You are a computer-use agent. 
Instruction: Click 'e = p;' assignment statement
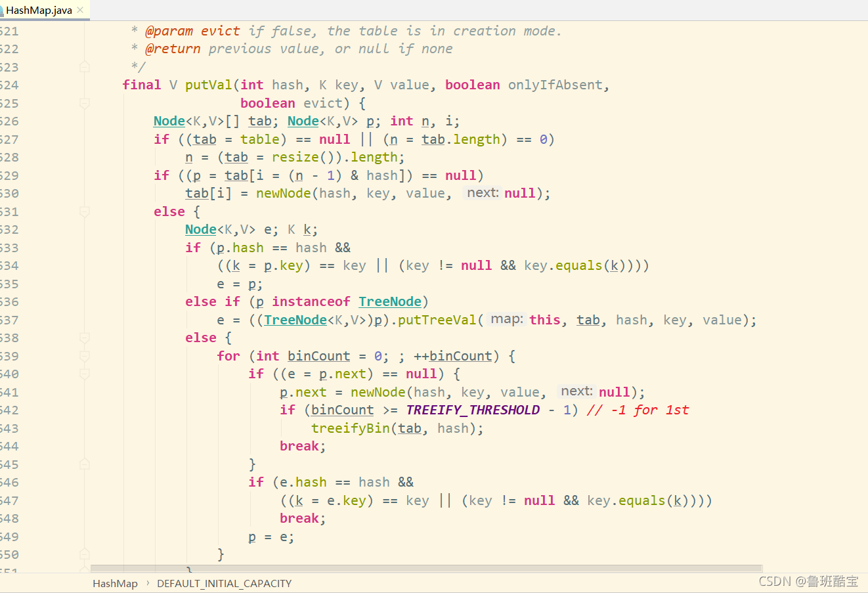click(x=240, y=284)
